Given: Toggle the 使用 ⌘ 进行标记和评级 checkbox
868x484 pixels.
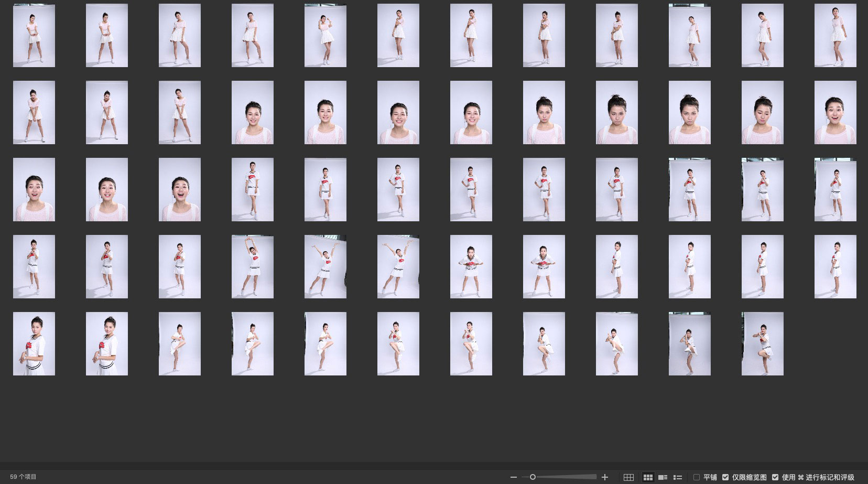Looking at the screenshot, I should (775, 477).
